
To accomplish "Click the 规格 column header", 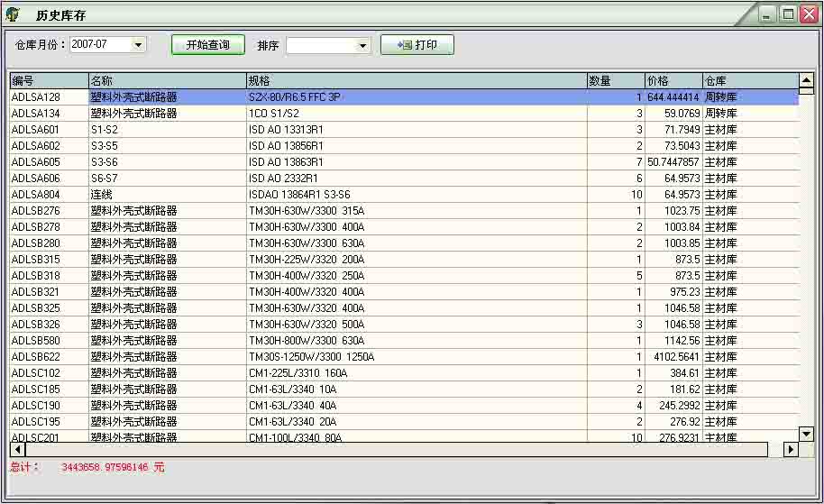I will [416, 81].
